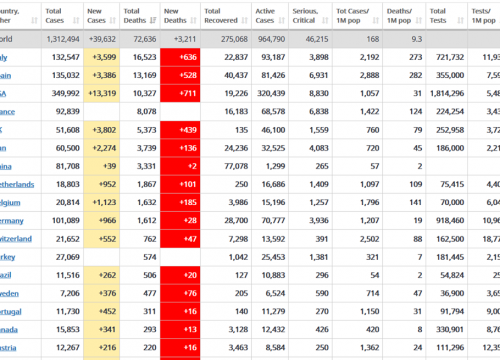
Task: Select total recovered value 77,078
Action: tap(236, 166)
